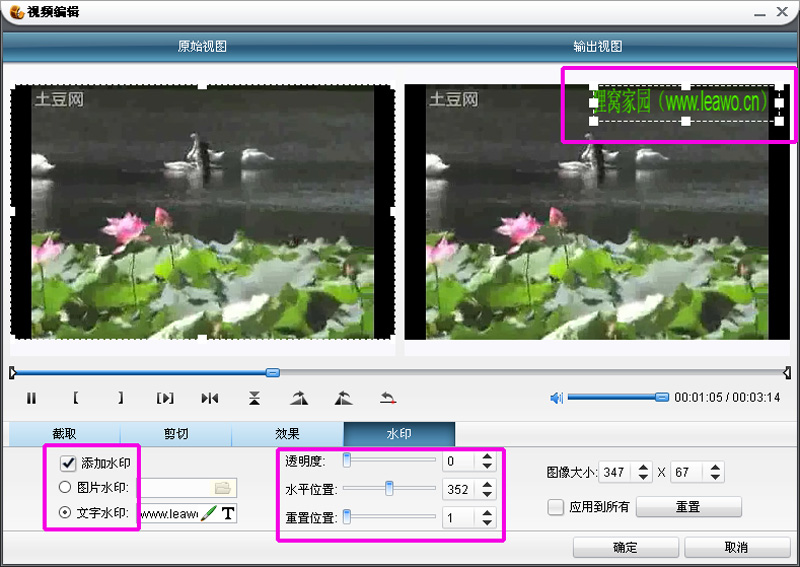Image resolution: width=800 pixels, height=567 pixels.
Task: Select the 文字水印 radio option
Action: tap(65, 512)
